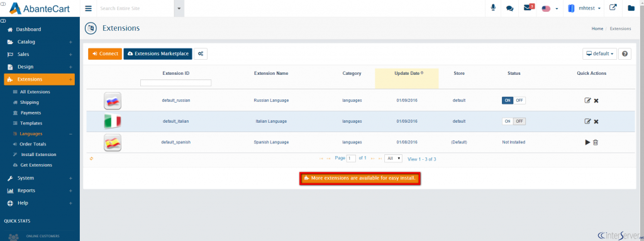Screen dimensions: 644x241
Task: Install default_spanish with the play icon
Action: tap(587, 142)
